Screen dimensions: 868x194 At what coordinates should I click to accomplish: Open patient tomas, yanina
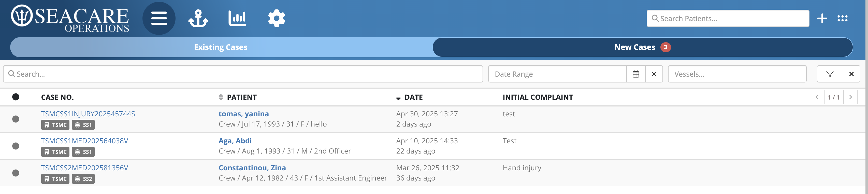tap(244, 114)
